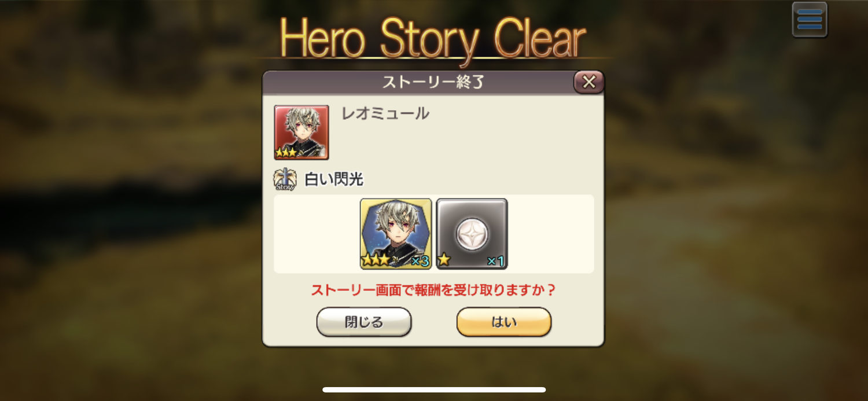
Task: Click the レオミュール character name label
Action: (x=385, y=113)
